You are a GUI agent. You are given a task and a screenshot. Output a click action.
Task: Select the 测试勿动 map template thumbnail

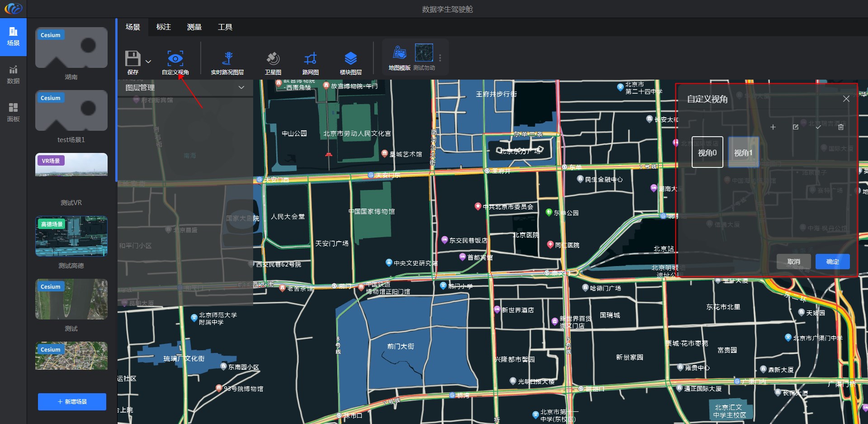point(424,53)
